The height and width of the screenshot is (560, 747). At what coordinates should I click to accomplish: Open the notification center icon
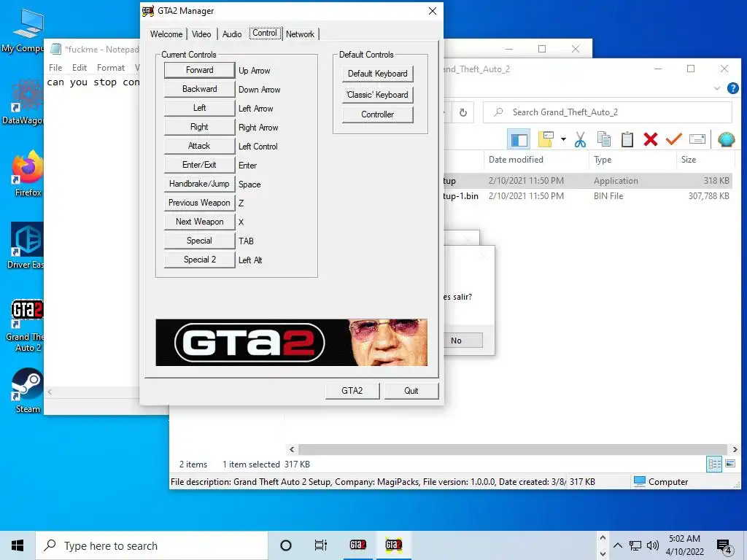(724, 547)
